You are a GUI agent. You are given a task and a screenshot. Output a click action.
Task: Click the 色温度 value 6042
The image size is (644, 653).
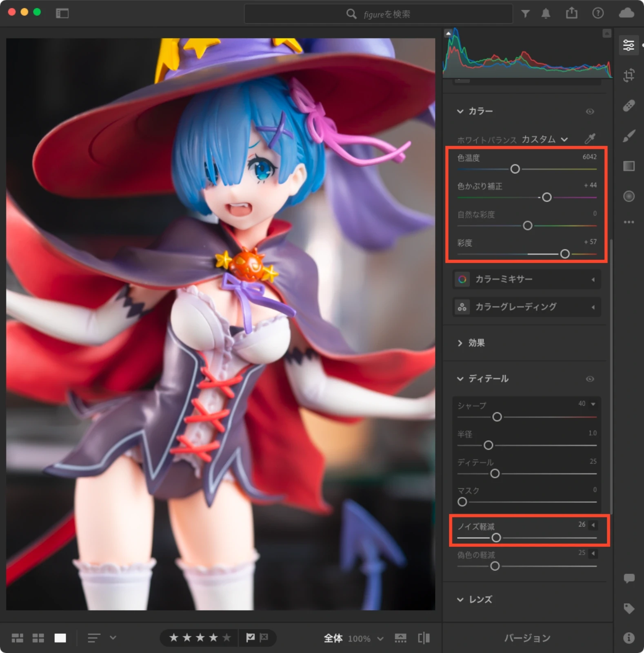point(589,157)
